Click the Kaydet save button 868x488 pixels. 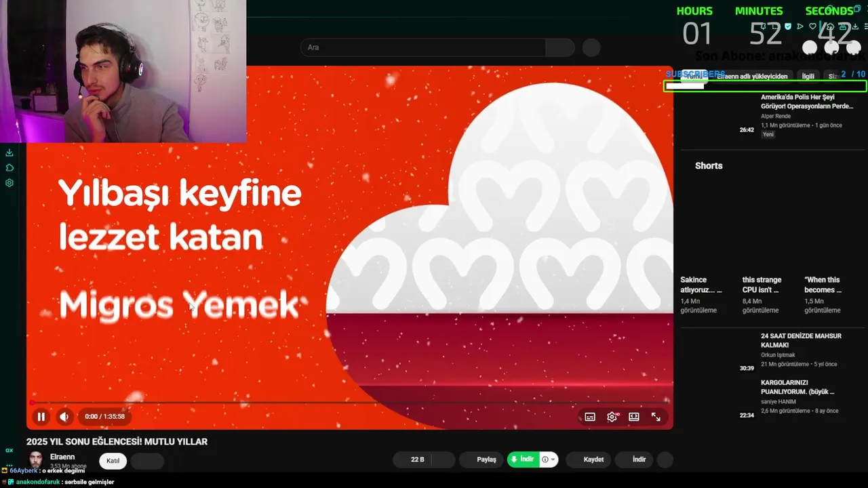coord(589,460)
